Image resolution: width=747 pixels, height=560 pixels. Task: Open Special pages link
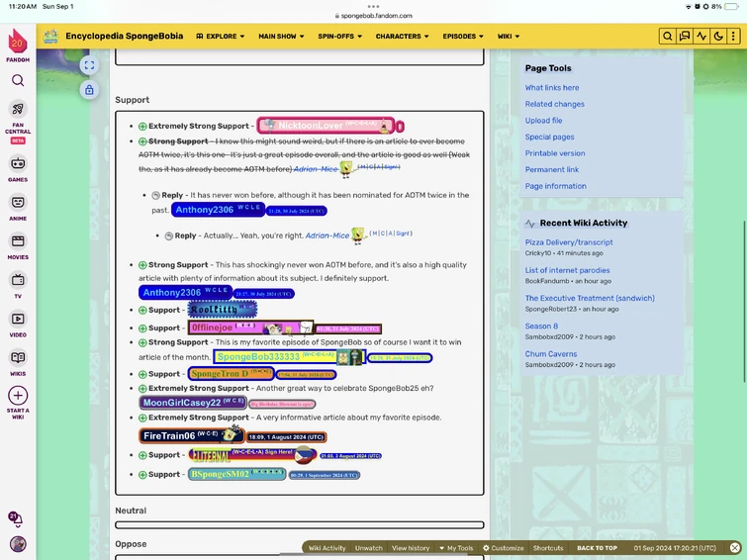(549, 137)
